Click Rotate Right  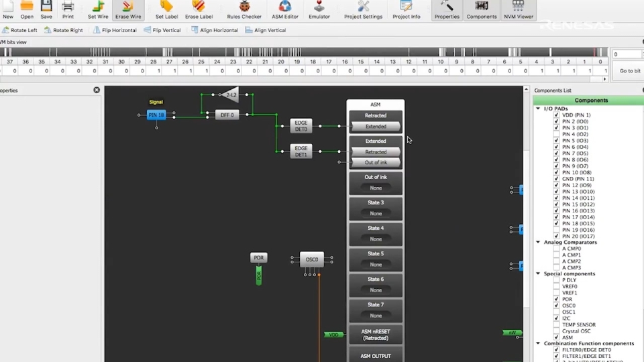[x=64, y=30]
